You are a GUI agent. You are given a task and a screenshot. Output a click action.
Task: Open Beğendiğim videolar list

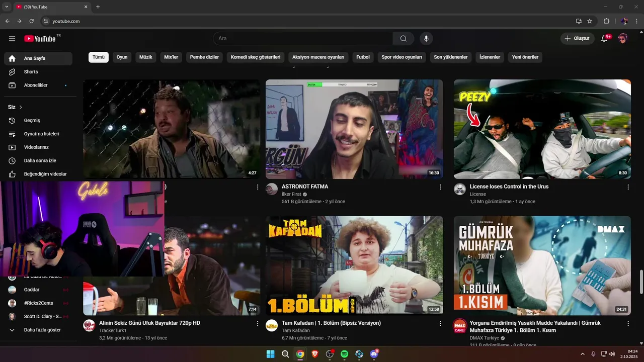click(x=38, y=174)
